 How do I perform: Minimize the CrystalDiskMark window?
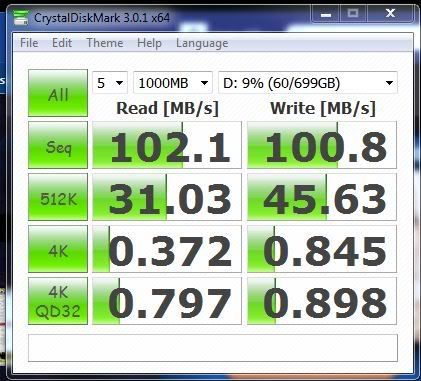click(x=326, y=15)
